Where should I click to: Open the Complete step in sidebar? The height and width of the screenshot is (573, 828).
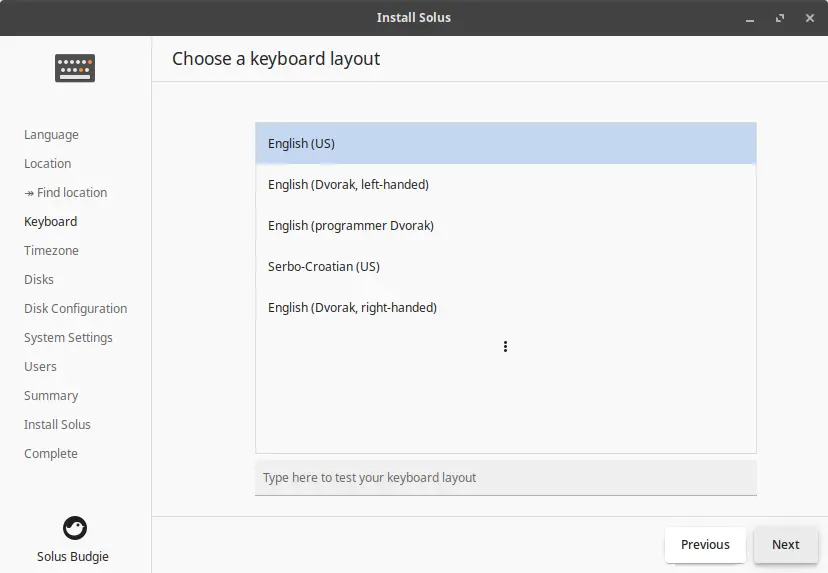[x=51, y=454]
